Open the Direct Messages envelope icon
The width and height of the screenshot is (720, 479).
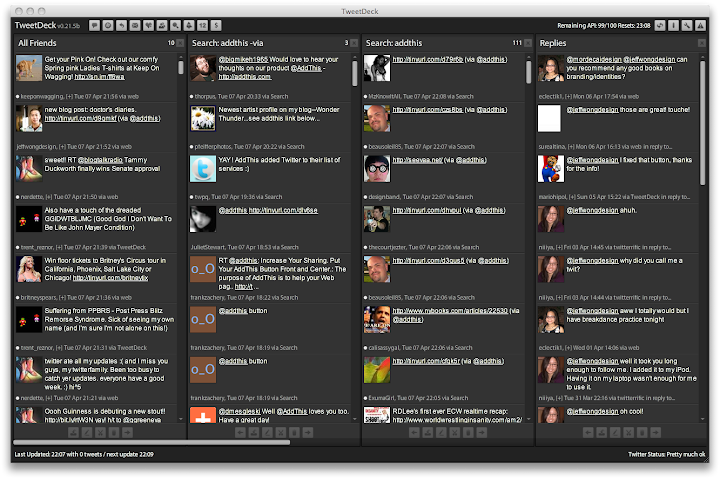coord(135,26)
